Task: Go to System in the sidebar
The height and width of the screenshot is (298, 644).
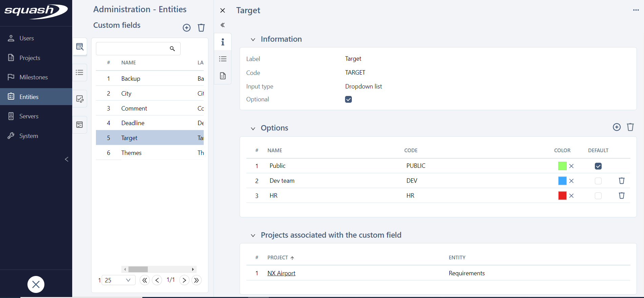Action: [x=28, y=136]
